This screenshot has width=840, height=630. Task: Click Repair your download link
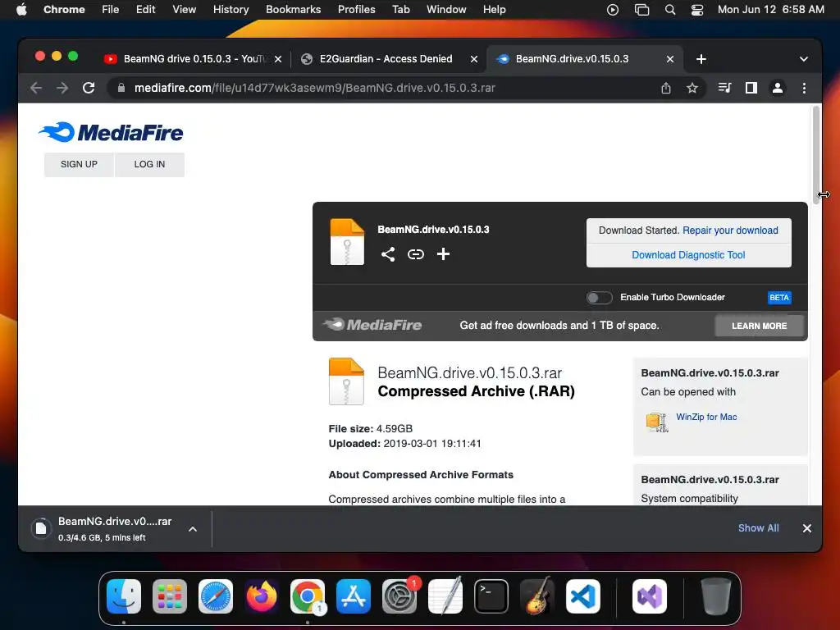(730, 231)
